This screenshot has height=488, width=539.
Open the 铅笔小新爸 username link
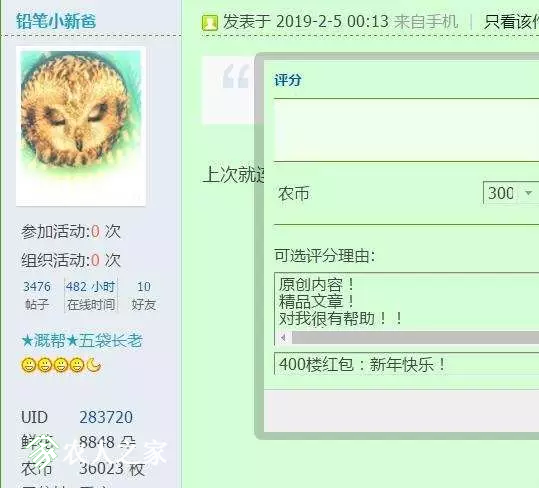[x=56, y=21]
